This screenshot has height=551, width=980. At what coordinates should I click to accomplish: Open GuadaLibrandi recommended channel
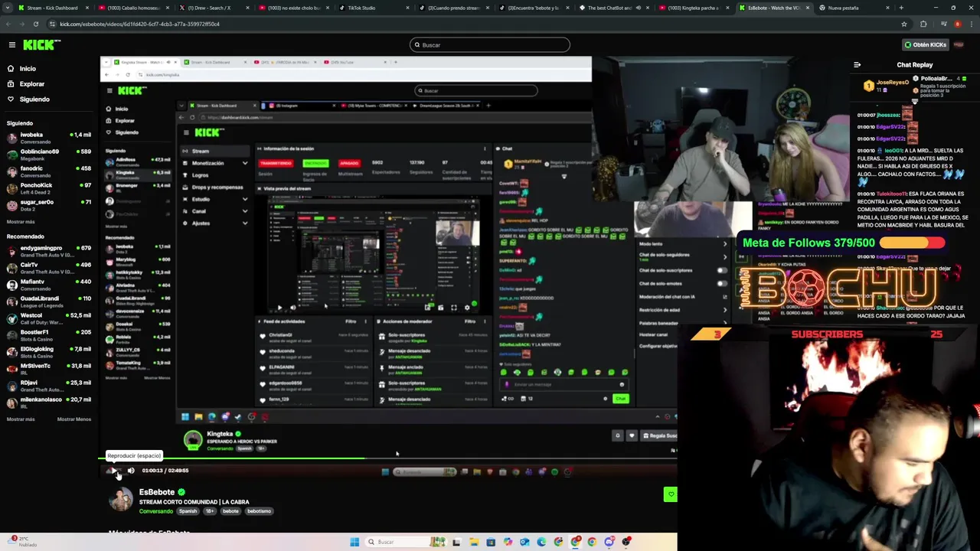click(x=49, y=302)
